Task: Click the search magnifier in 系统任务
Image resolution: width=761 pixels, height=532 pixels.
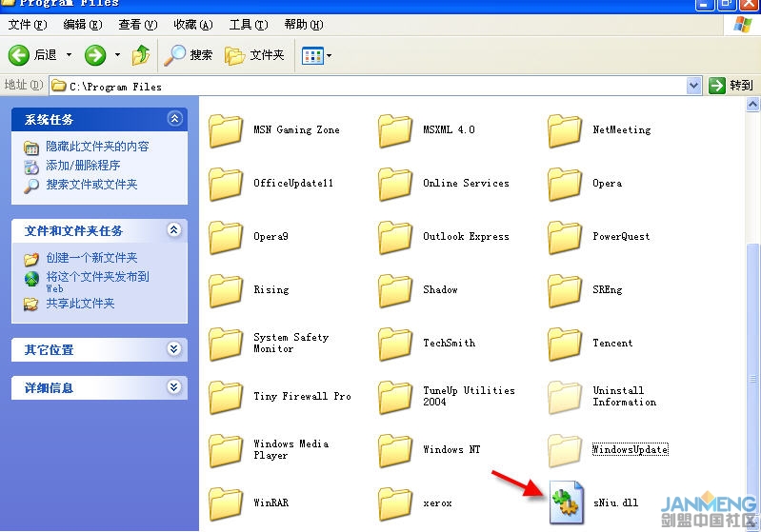Action: pos(31,186)
